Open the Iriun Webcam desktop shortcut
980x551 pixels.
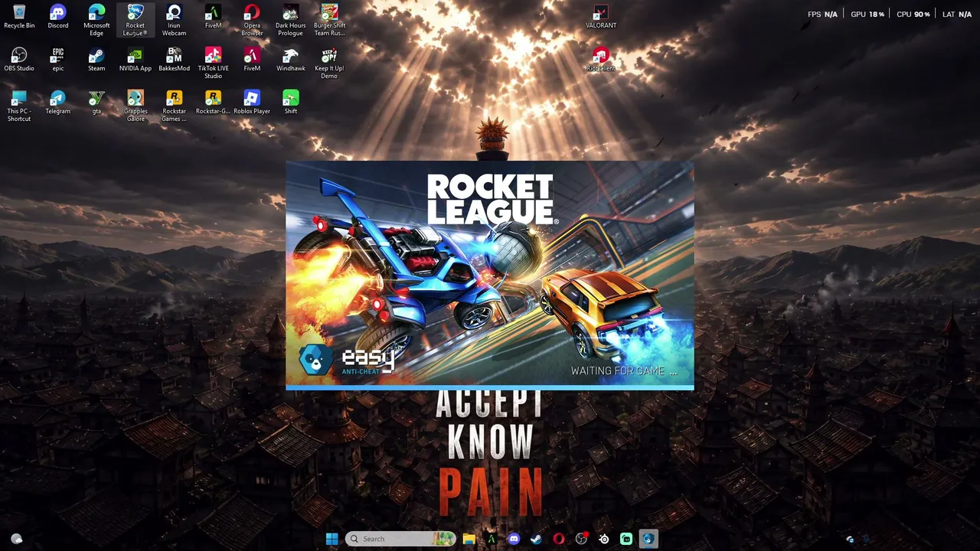tap(174, 20)
